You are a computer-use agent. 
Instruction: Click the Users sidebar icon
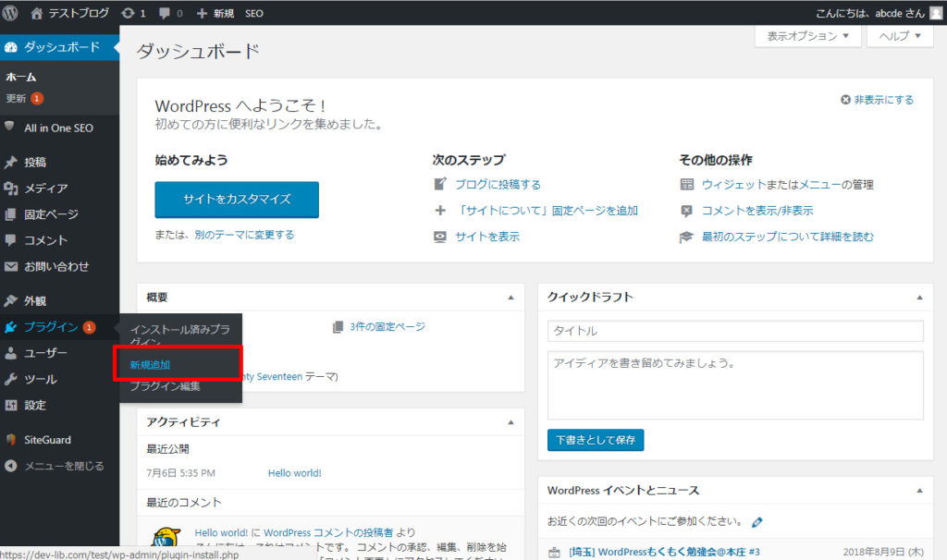[x=10, y=353]
